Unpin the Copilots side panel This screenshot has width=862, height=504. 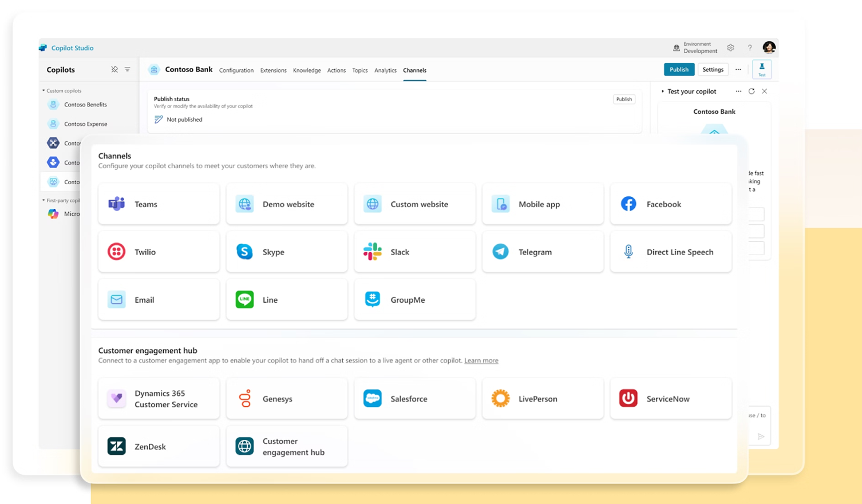click(x=114, y=69)
